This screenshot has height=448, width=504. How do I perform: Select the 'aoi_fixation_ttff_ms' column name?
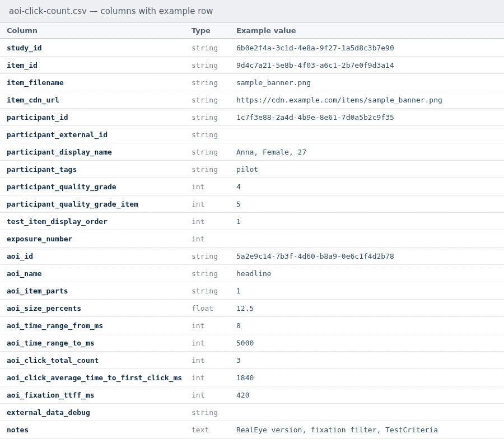[50, 395]
